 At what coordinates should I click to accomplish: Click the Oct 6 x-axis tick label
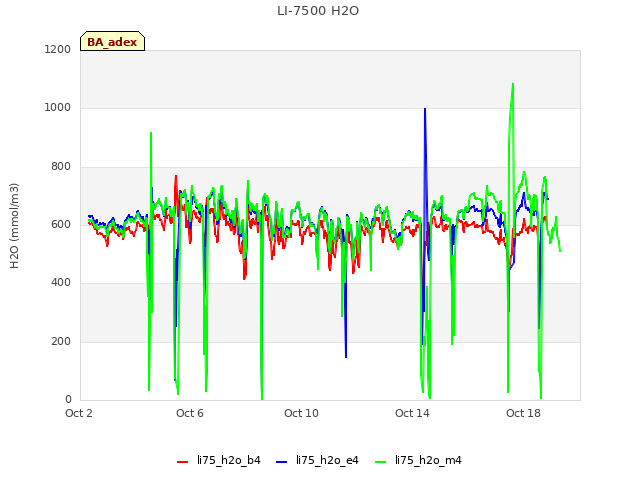coord(190,413)
